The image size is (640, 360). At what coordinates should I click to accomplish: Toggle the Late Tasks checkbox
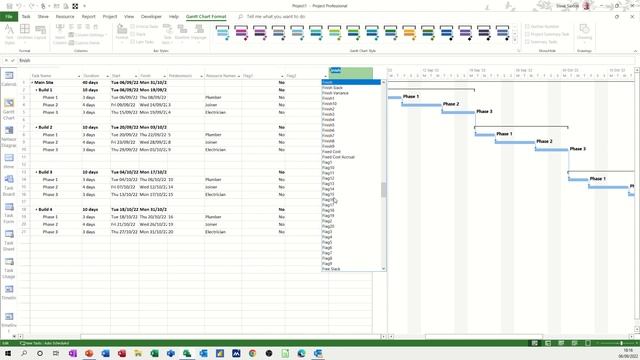click(132, 42)
